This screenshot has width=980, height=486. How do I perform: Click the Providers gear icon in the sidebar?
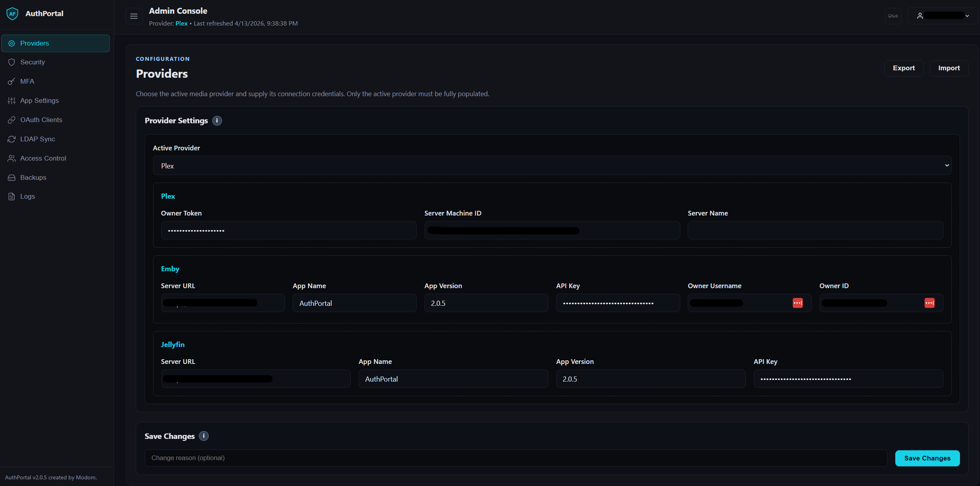pos(12,43)
